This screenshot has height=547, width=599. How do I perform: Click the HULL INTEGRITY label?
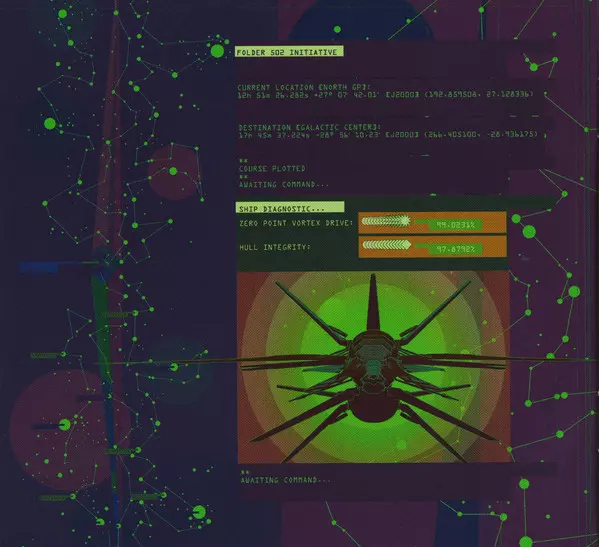click(275, 248)
